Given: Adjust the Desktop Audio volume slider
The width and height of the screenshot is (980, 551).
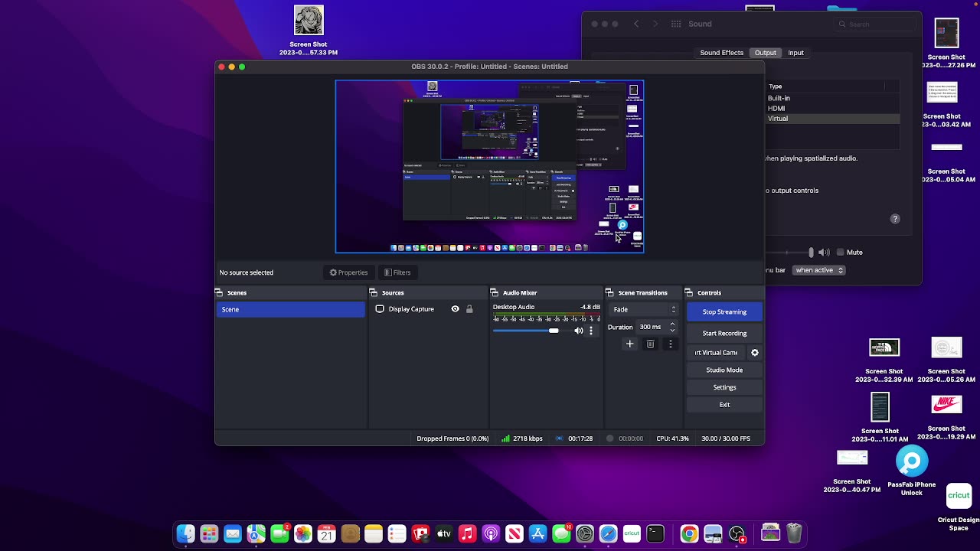Looking at the screenshot, I should point(554,331).
